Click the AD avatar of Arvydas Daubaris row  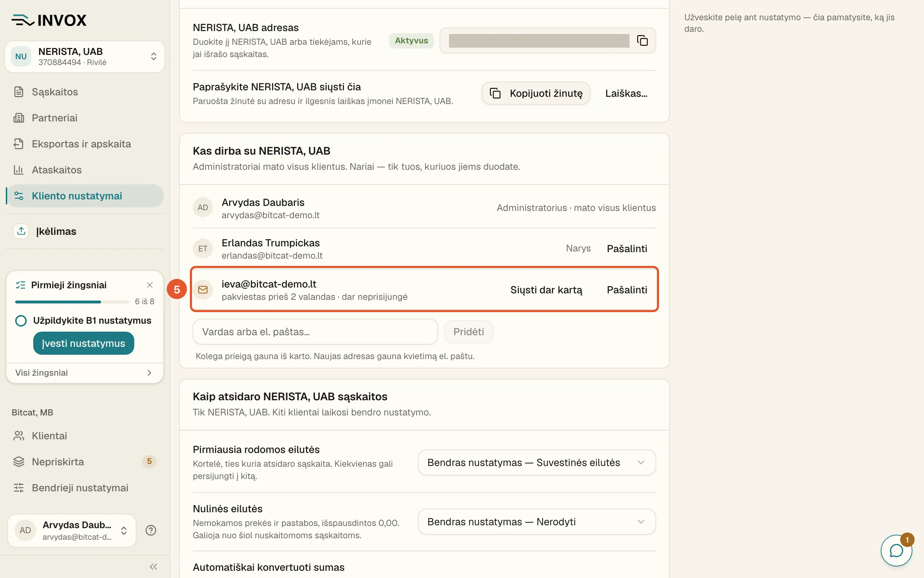pos(203,208)
